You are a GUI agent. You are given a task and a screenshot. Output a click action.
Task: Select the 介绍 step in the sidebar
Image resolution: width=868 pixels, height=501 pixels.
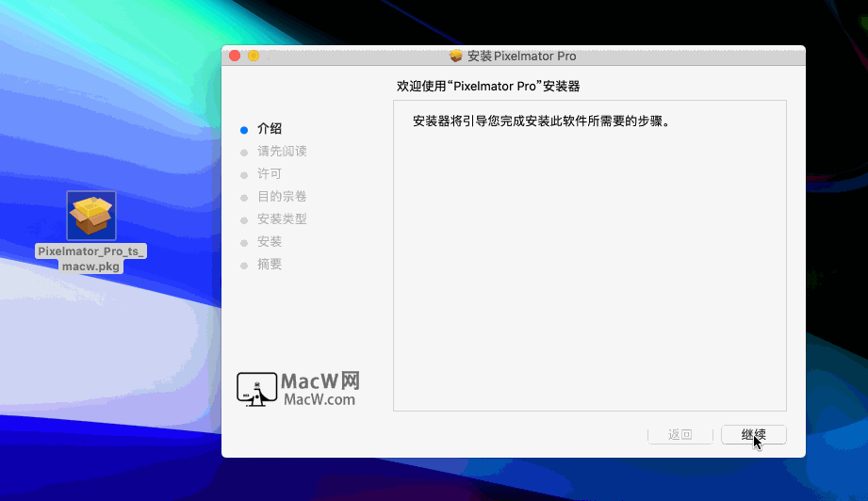pyautogui.click(x=270, y=129)
